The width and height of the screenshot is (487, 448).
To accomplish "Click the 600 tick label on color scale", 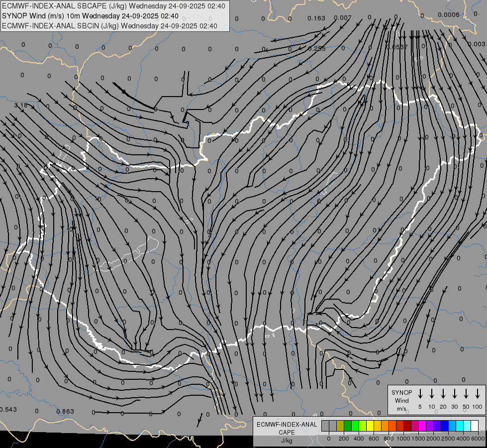I will (x=374, y=439).
